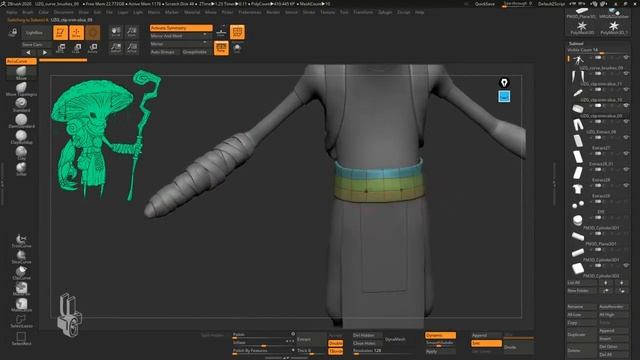The width and height of the screenshot is (640, 360).
Task: Click the Auto Groups button
Action: [x=164, y=52]
